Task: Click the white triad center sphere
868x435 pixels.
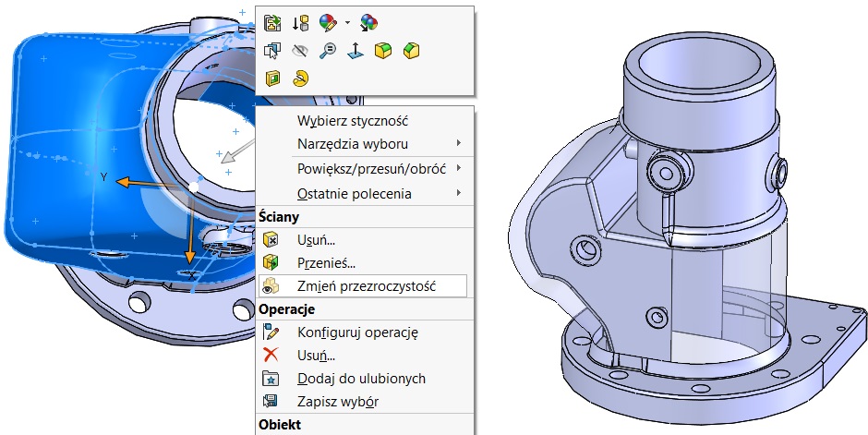Action: (x=193, y=187)
